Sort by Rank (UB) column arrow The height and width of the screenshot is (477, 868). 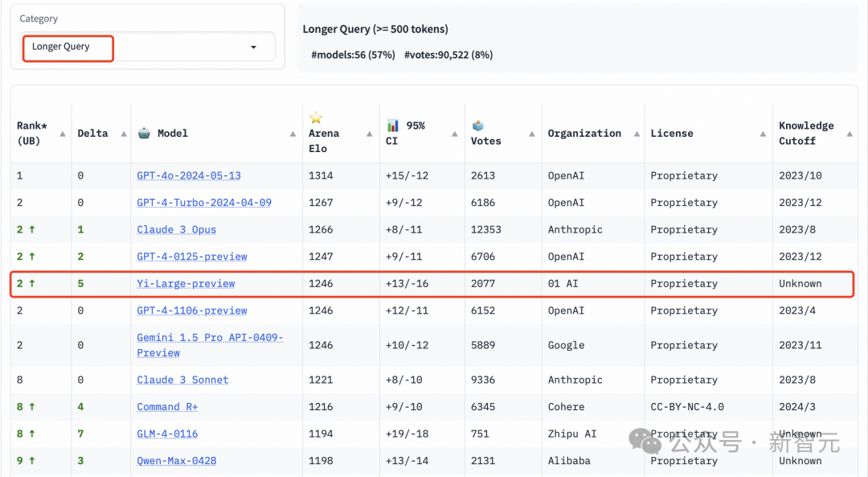click(x=63, y=134)
